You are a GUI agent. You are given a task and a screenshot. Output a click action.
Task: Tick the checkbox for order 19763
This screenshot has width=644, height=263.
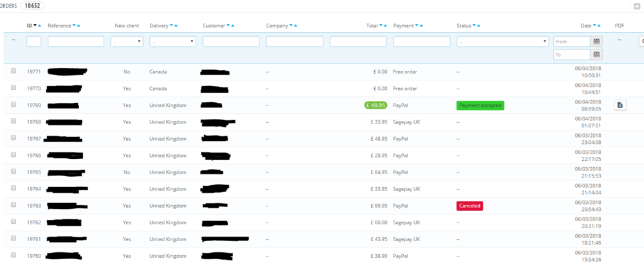pos(14,204)
